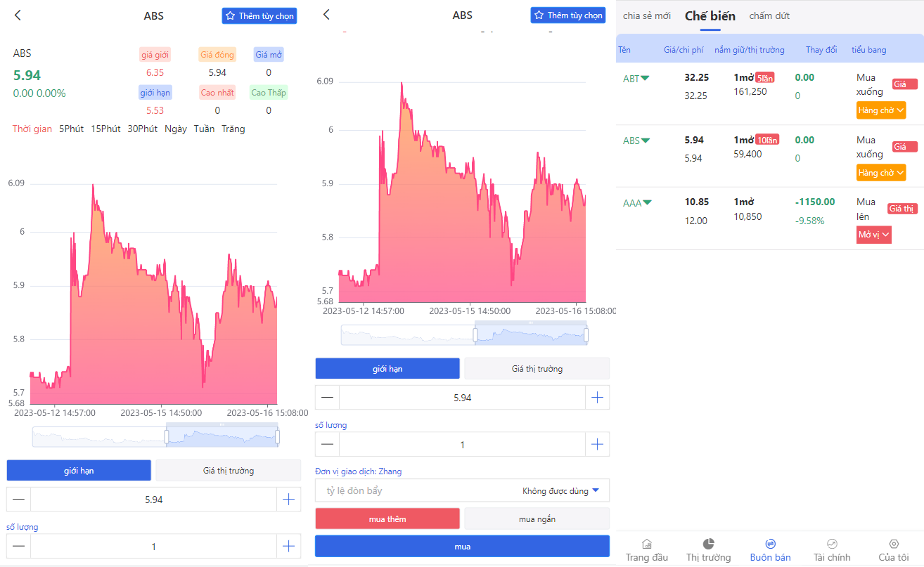
Task: Expand ABT row arrow
Action: 645,79
